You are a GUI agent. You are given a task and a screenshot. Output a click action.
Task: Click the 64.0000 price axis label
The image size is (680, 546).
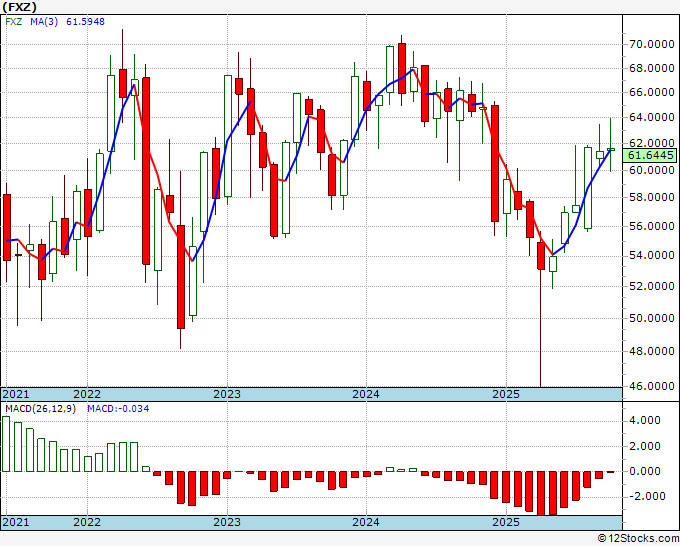point(651,117)
